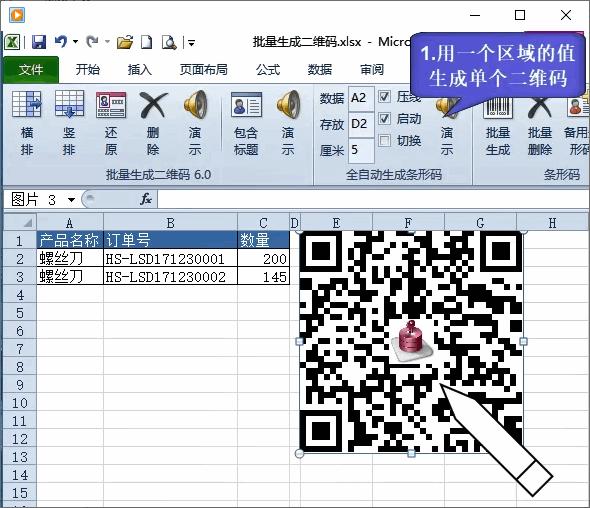Click the 演示 speaker icon beside 包含标题
Viewport: 590px width, 508px height.
tap(288, 104)
